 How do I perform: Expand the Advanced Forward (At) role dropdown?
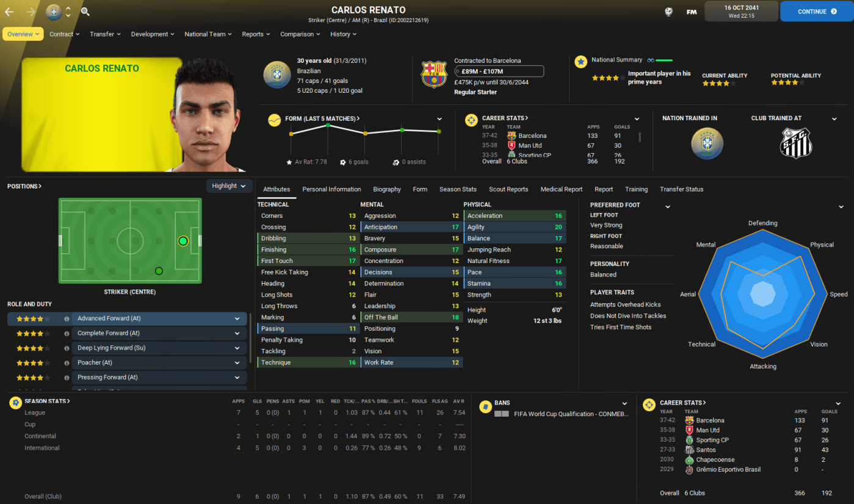pos(237,319)
